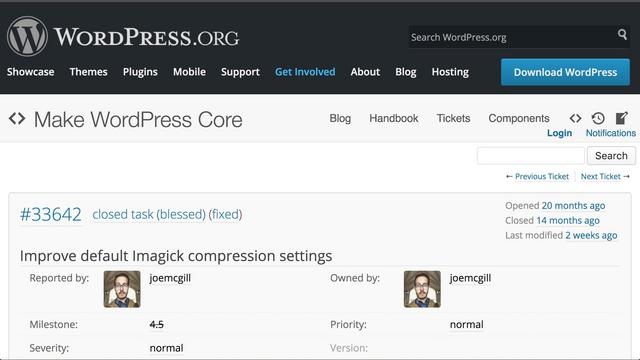
Task: Go to the Hosting menu item
Action: pos(450,72)
